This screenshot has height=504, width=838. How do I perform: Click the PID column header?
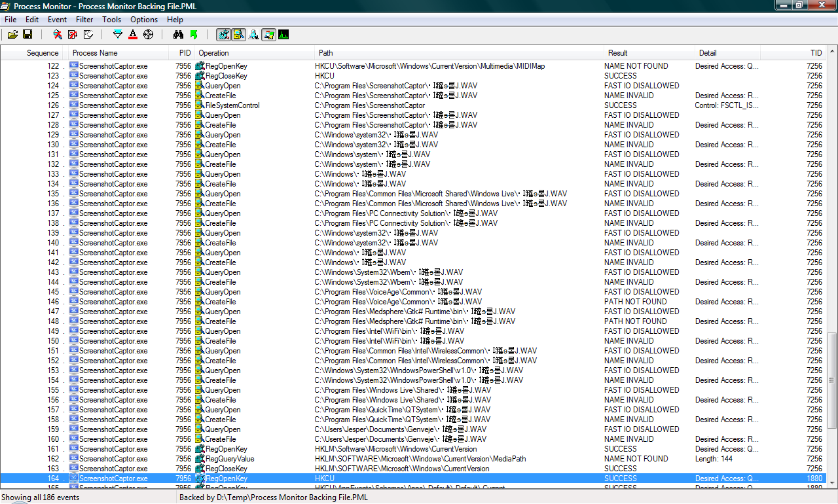[x=182, y=53]
